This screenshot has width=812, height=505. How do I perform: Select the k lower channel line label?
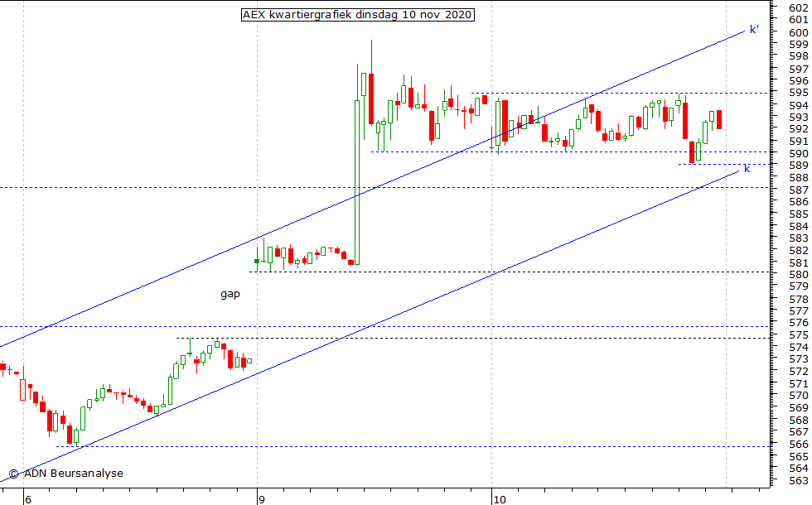click(x=747, y=169)
